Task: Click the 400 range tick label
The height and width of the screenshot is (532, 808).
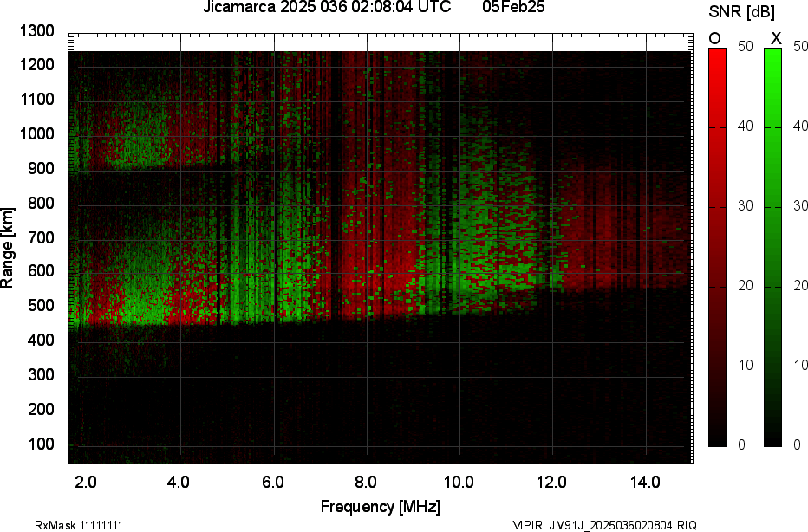Action: (41, 340)
